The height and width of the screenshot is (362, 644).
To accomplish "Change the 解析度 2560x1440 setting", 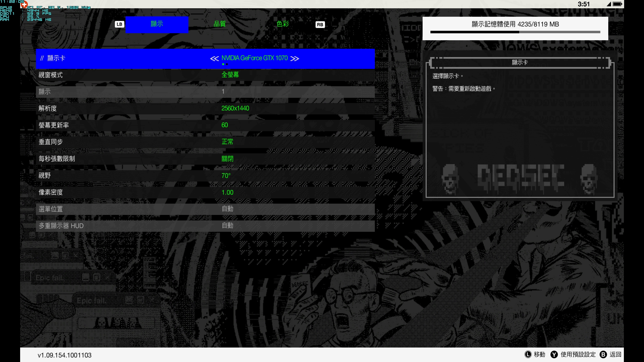I will pyautogui.click(x=205, y=108).
